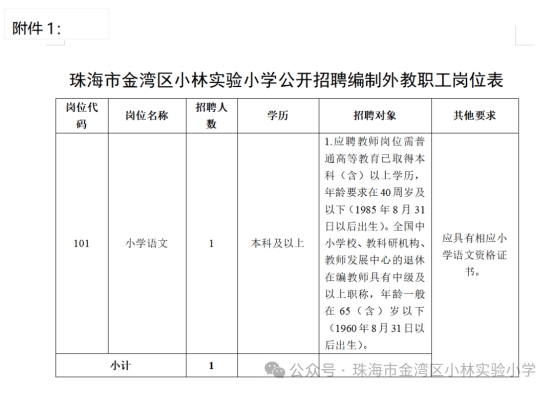Click the 附件 1: label
The image size is (553, 393).
click(37, 29)
